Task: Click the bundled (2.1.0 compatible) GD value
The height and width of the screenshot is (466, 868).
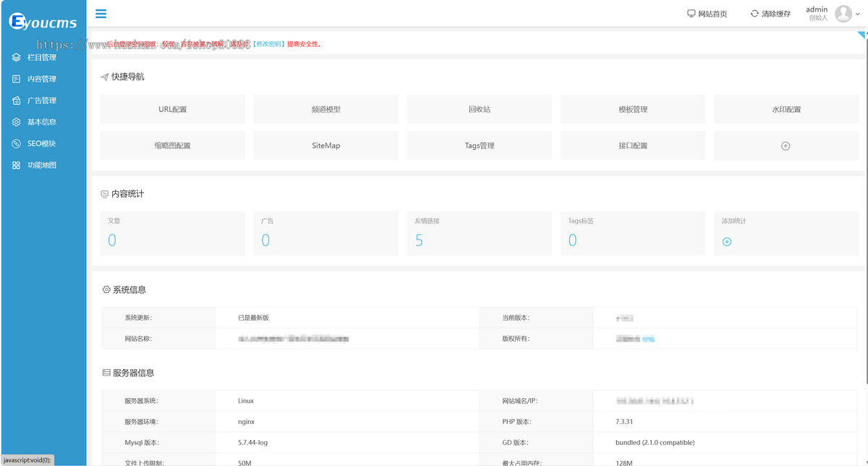Action: (x=655, y=442)
